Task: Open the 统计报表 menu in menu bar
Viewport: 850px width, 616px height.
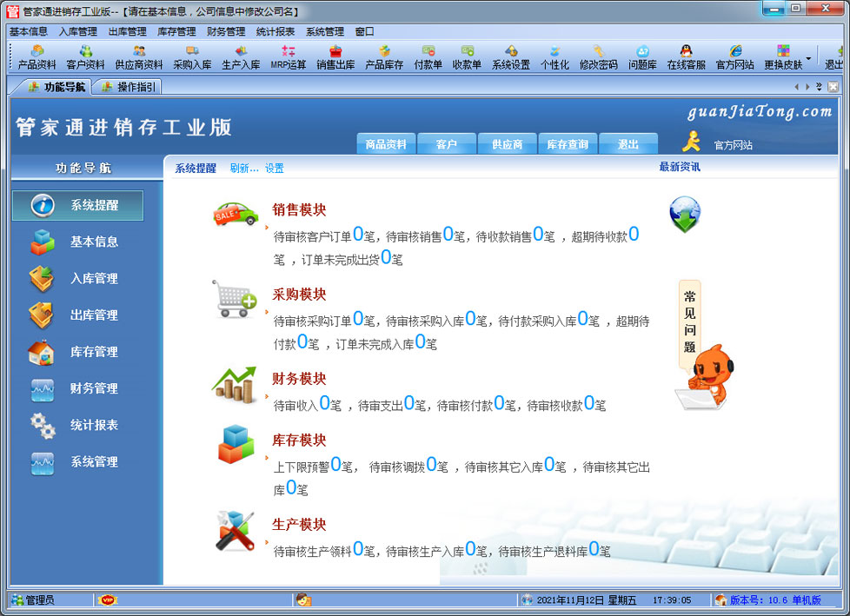Action: click(x=276, y=31)
